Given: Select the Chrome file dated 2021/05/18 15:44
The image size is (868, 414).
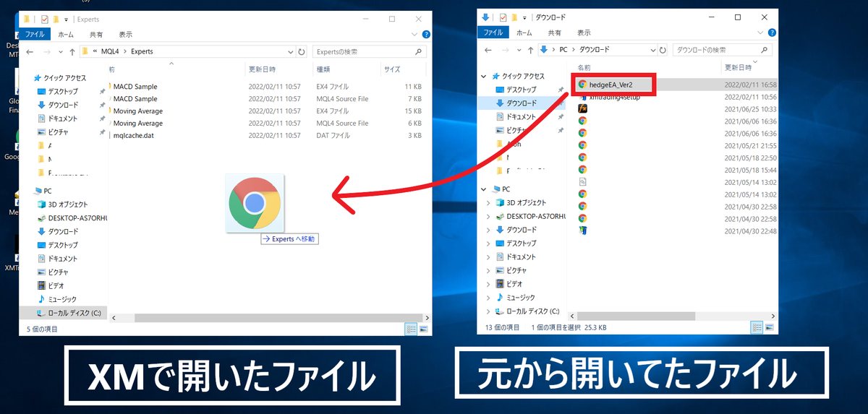Looking at the screenshot, I should coord(582,169).
